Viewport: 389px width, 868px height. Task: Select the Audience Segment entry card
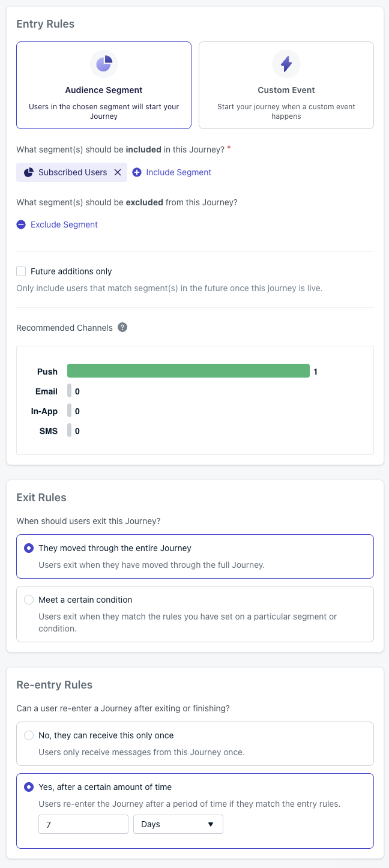[104, 85]
